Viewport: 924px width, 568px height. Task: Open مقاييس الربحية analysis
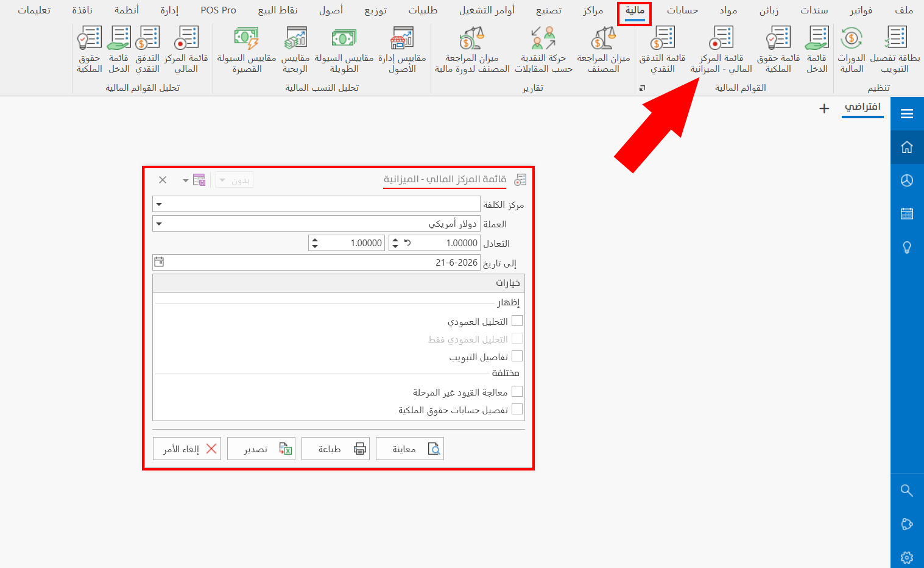(x=295, y=50)
